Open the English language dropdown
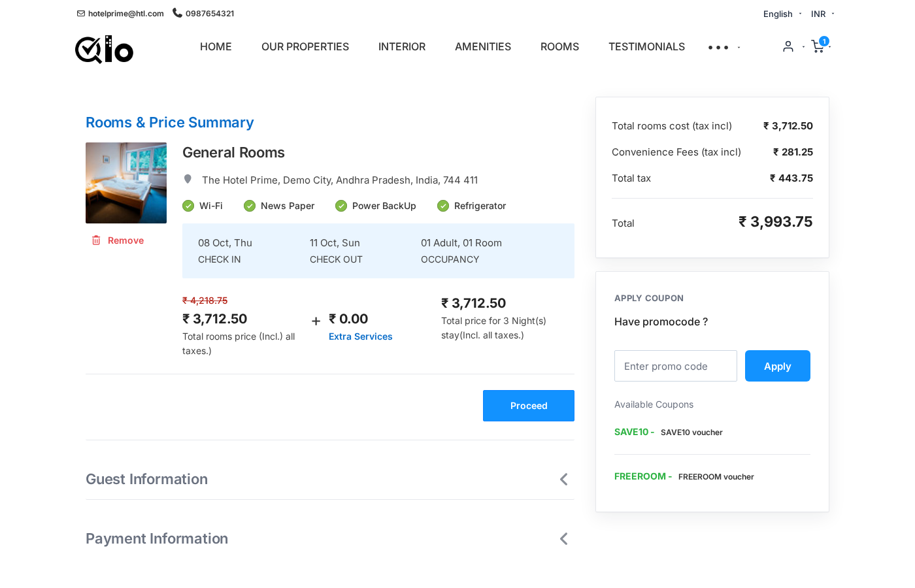Image resolution: width=915 pixels, height=588 pixels. 782,14
